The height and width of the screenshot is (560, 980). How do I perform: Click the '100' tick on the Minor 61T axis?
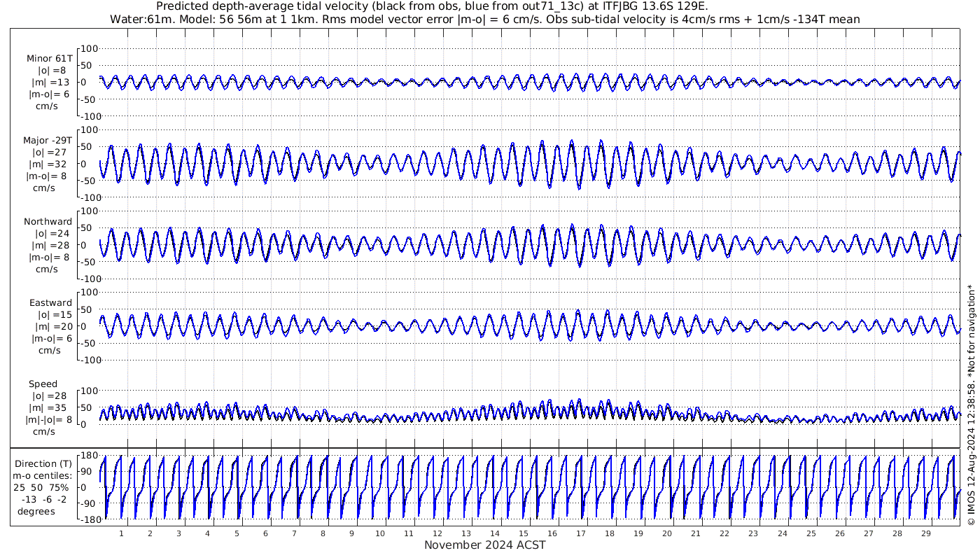tap(90, 48)
